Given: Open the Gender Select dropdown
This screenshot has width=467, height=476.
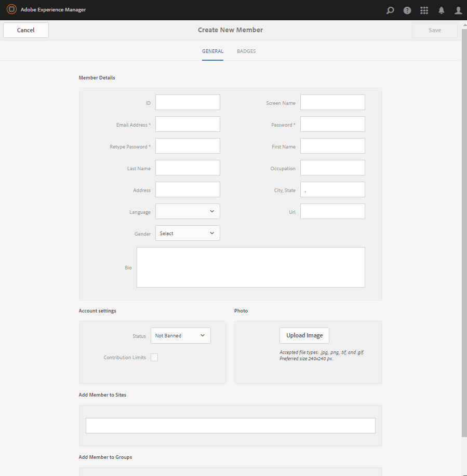Looking at the screenshot, I should (188, 233).
